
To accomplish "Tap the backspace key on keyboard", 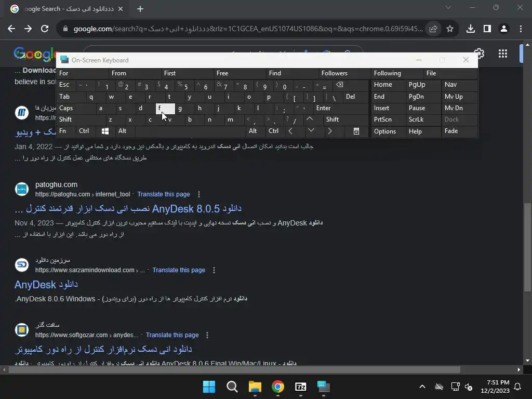I will coord(340,85).
